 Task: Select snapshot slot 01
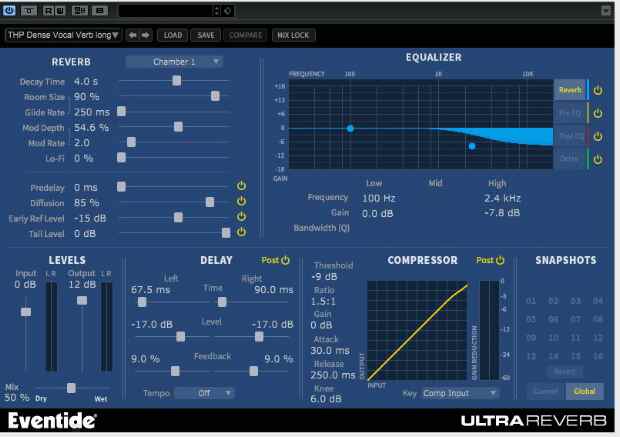(531, 301)
